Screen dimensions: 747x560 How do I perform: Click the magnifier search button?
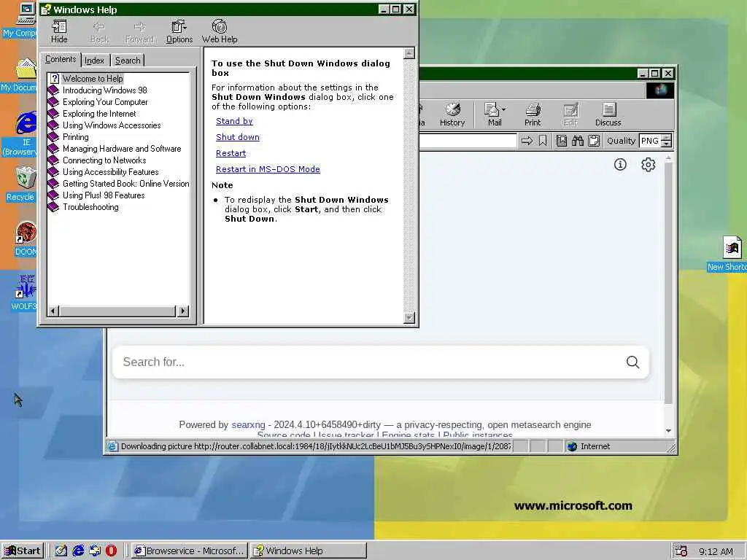click(x=632, y=362)
